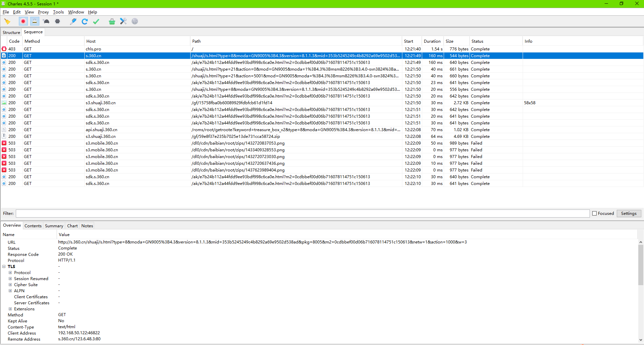Image resolution: width=644 pixels, height=345 pixels.
Task: Expand the ALPN node
Action: coord(10,291)
